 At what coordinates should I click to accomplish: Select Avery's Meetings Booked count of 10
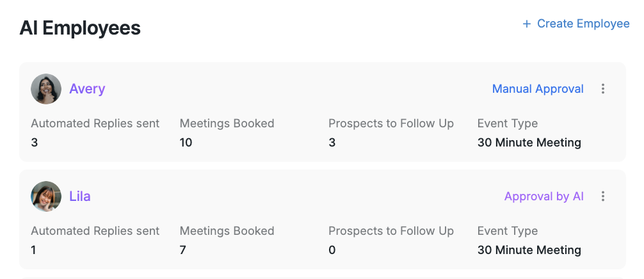click(x=186, y=143)
